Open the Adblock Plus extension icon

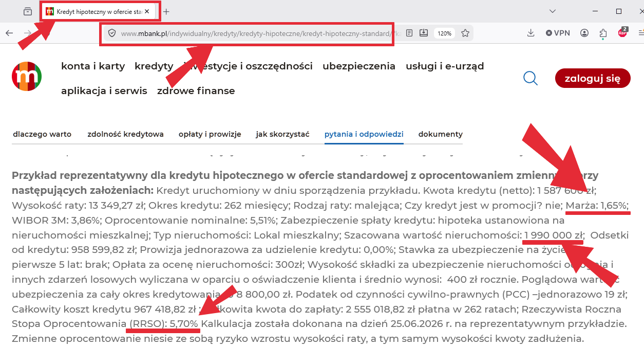tap(622, 32)
